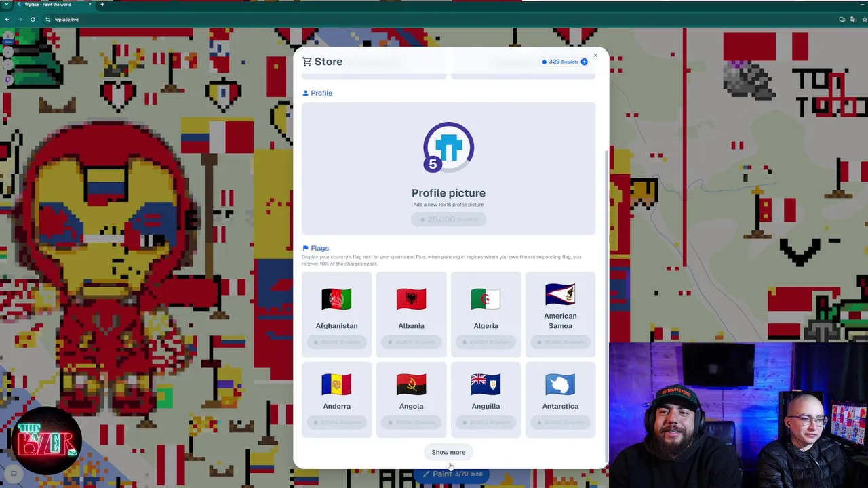Select the Albania flag
The width and height of the screenshot is (868, 488).
(x=411, y=299)
